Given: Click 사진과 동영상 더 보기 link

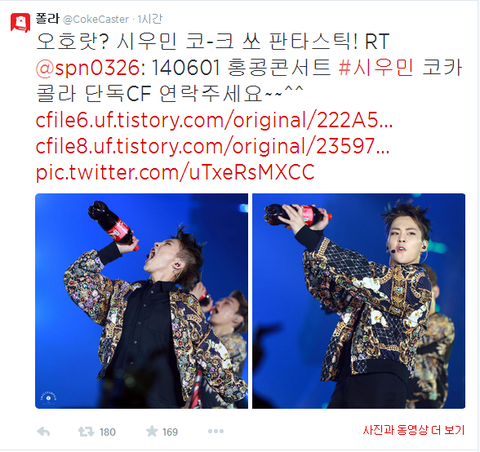Looking at the screenshot, I should coord(414,430).
